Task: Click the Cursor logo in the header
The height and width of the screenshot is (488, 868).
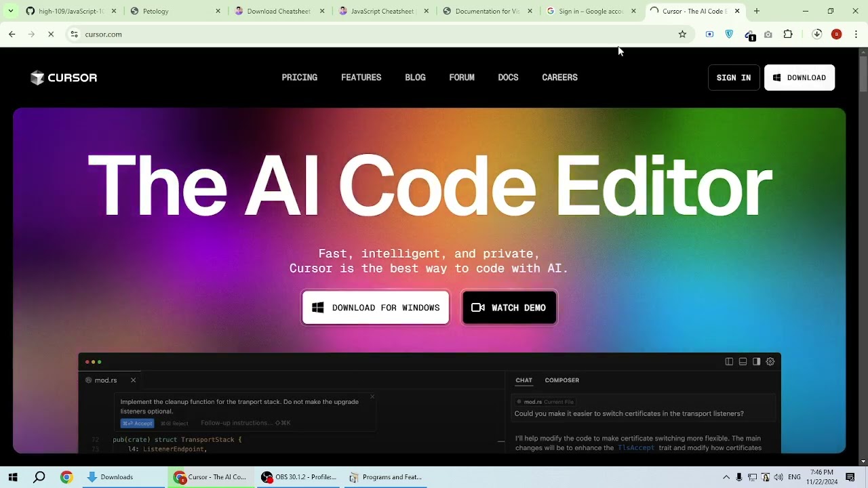Action: (64, 78)
